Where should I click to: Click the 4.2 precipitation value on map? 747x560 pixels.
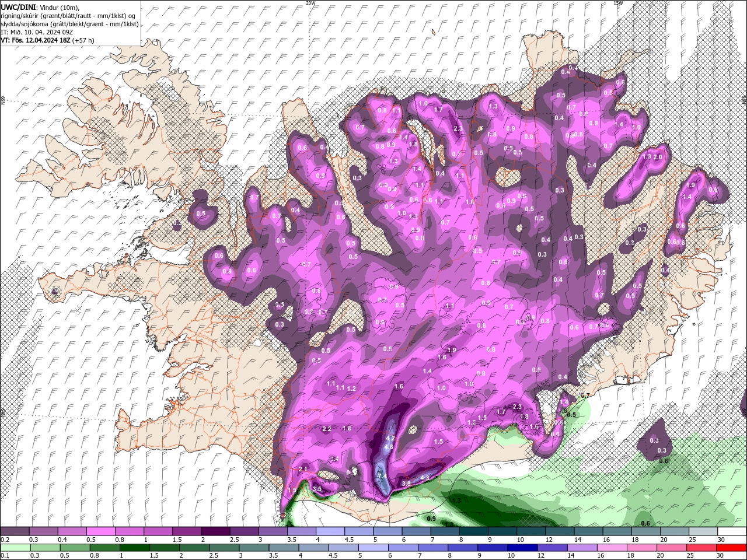[x=391, y=438]
